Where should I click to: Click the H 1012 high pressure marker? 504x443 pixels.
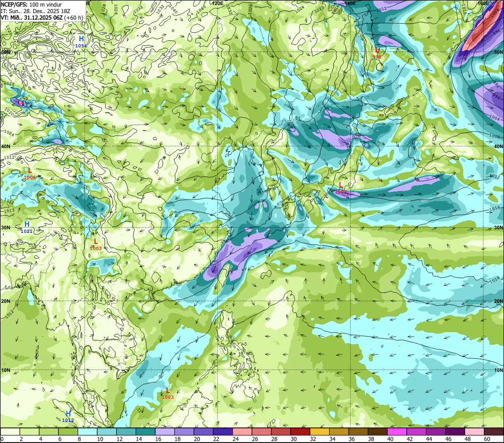[68, 417]
